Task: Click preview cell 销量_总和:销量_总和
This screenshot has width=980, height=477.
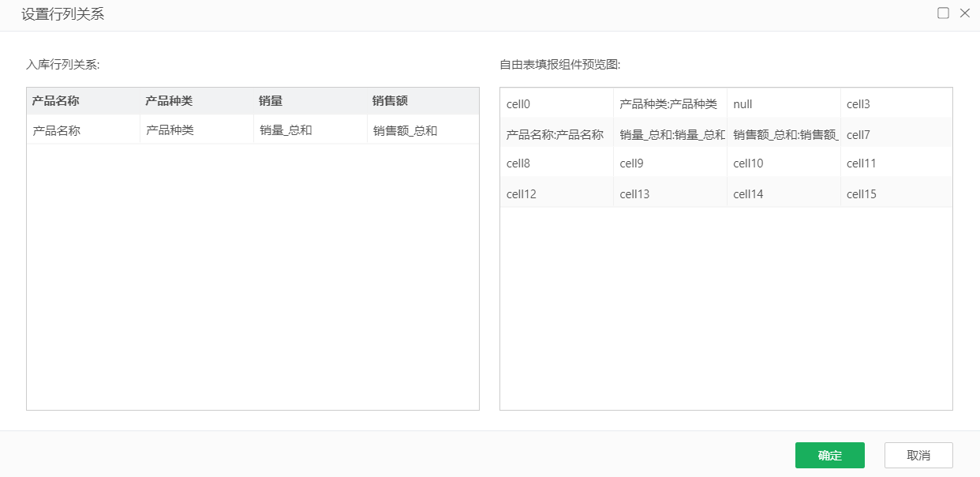Action: tap(670, 134)
